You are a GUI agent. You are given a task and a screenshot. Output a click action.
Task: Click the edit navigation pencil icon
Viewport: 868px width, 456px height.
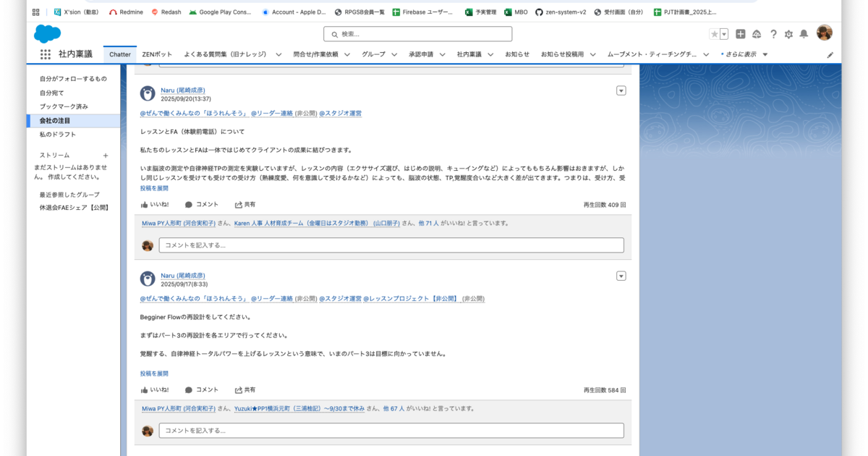(830, 55)
